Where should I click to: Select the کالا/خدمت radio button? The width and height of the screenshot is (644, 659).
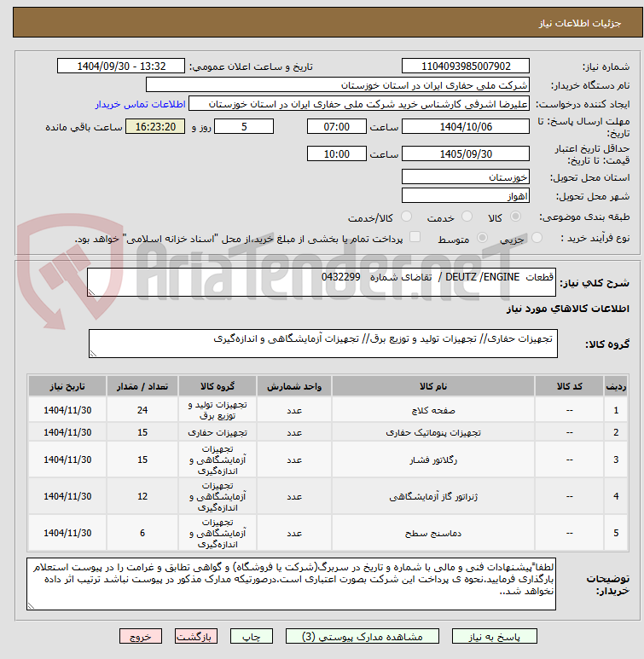point(406,217)
